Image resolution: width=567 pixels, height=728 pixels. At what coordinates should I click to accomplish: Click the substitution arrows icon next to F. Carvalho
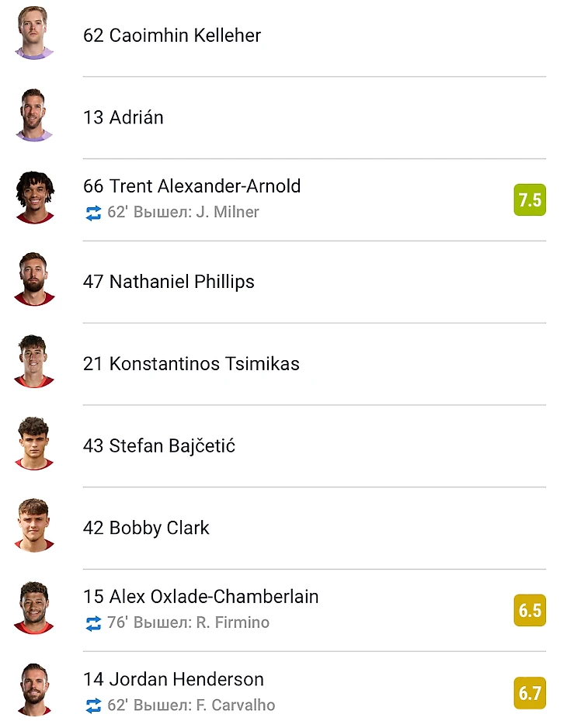[93, 705]
